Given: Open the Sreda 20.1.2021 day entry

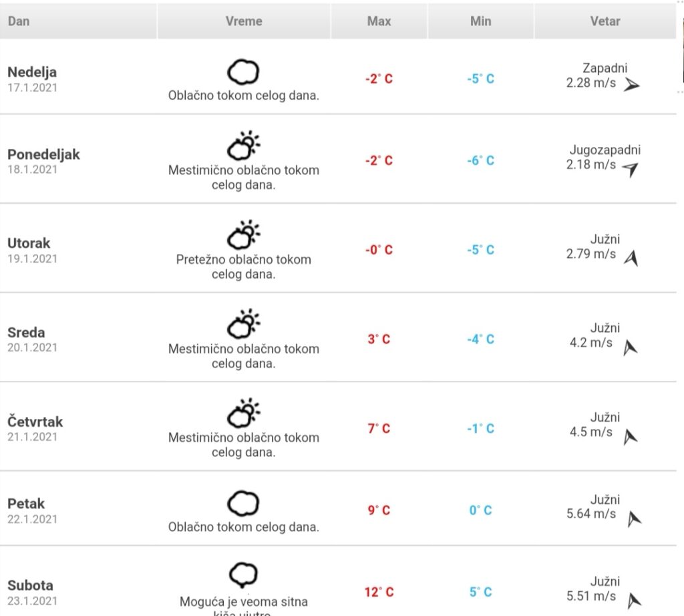Looking at the screenshot, I should point(32,339).
